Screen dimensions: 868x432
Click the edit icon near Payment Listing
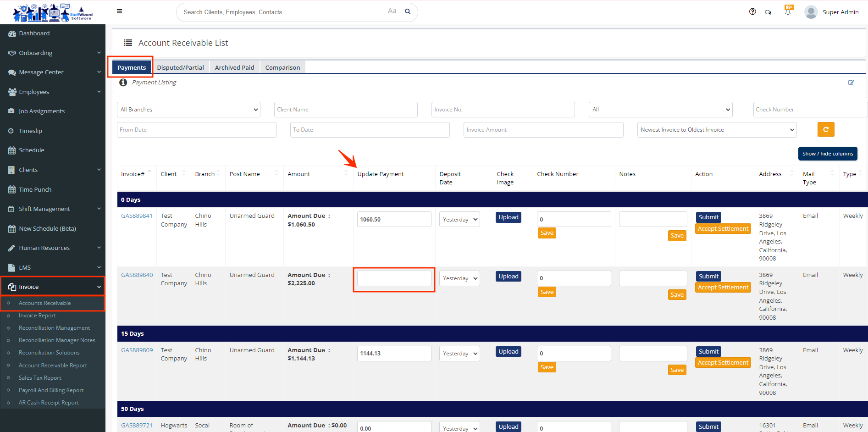tap(851, 83)
